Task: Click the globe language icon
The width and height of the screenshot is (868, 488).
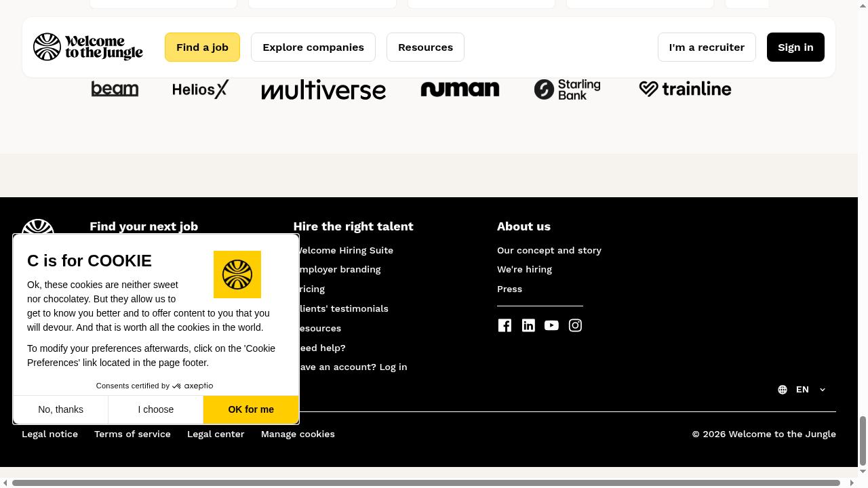Action: 783,390
